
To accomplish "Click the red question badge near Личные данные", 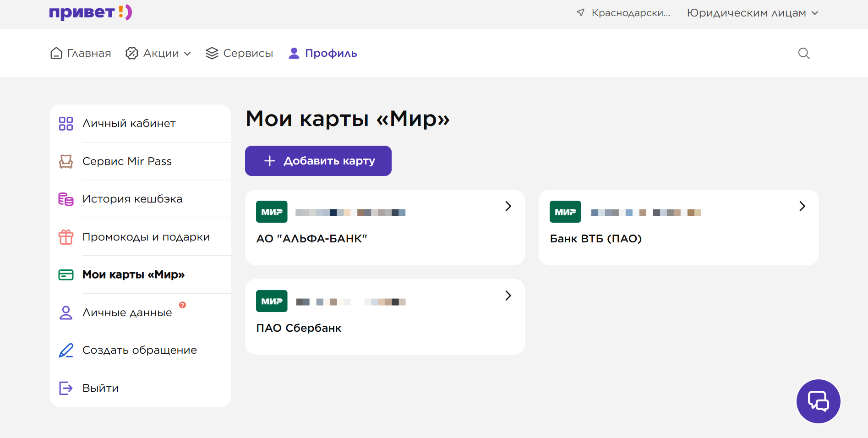I will coord(182,305).
